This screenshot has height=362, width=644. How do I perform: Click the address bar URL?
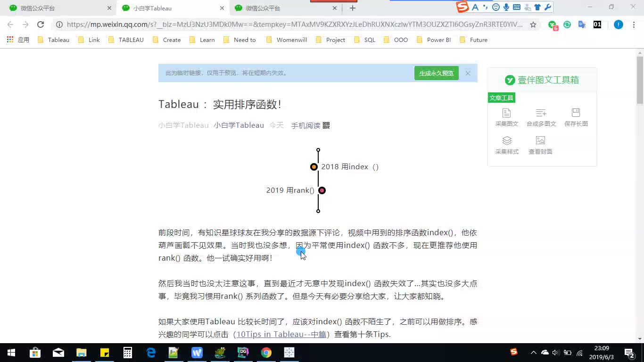click(295, 25)
